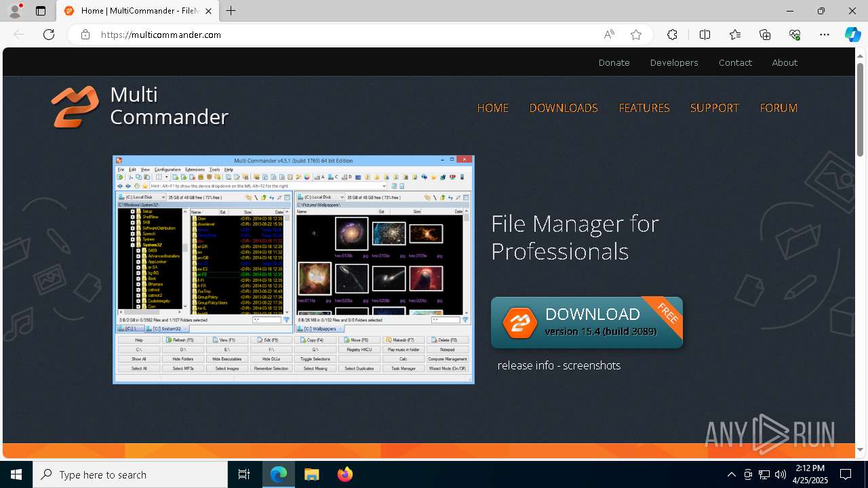
Task: View site information lock icon
Action: [85, 35]
